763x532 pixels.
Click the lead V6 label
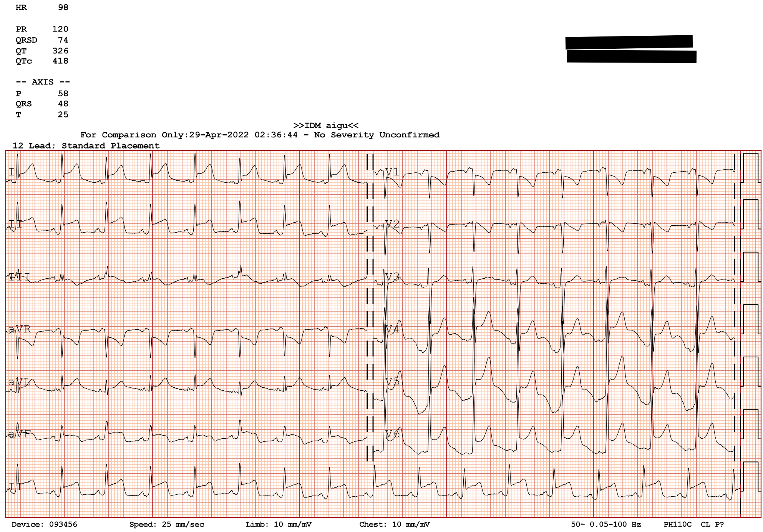pyautogui.click(x=392, y=434)
